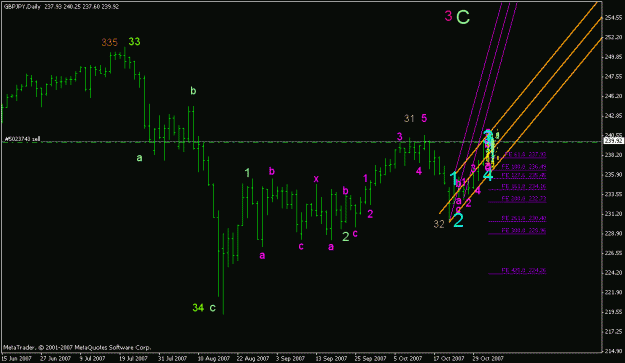Click the orange 335 wave label

[110, 42]
